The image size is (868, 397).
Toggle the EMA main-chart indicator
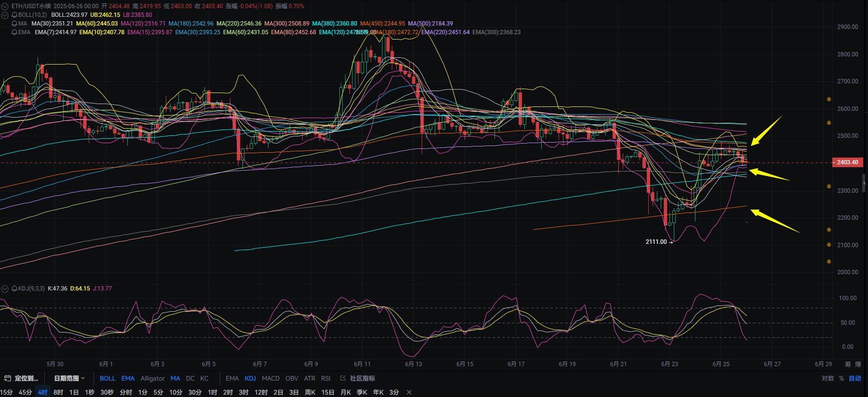point(128,378)
